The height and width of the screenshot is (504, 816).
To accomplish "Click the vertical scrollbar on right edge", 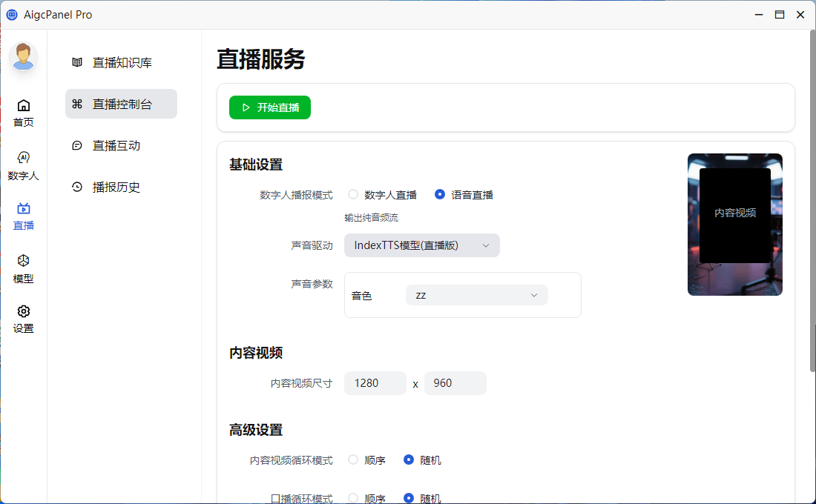I will click(x=812, y=200).
